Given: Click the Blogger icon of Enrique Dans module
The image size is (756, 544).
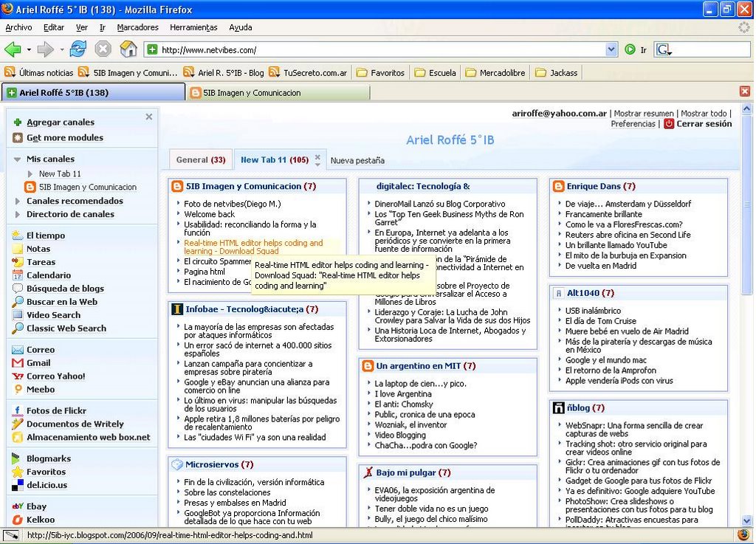Looking at the screenshot, I should pyautogui.click(x=558, y=187).
